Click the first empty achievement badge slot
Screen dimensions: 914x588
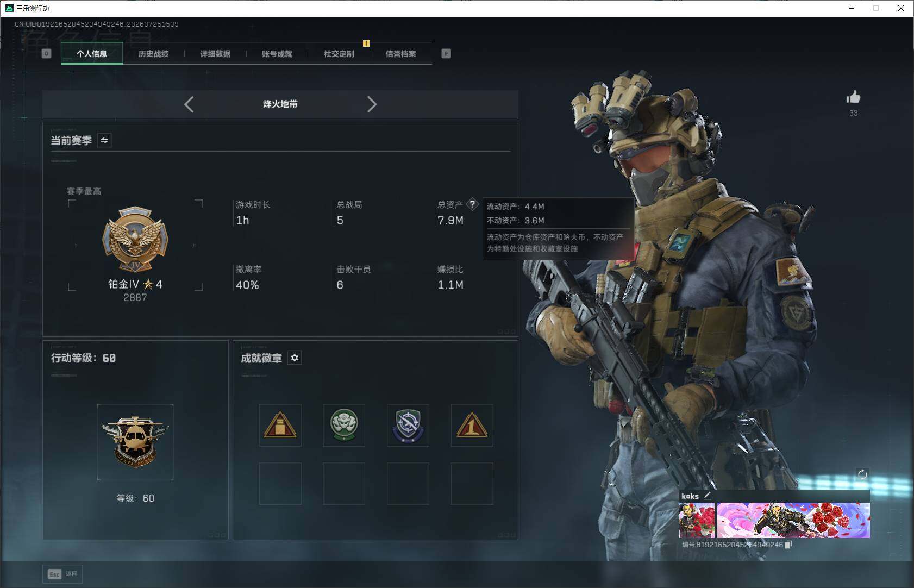(280, 484)
